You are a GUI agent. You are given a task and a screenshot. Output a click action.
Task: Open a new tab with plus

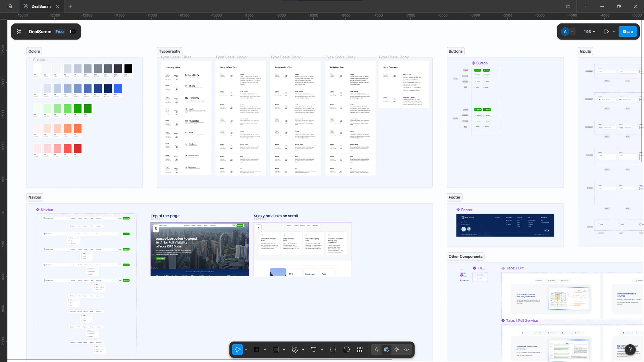[71, 6]
